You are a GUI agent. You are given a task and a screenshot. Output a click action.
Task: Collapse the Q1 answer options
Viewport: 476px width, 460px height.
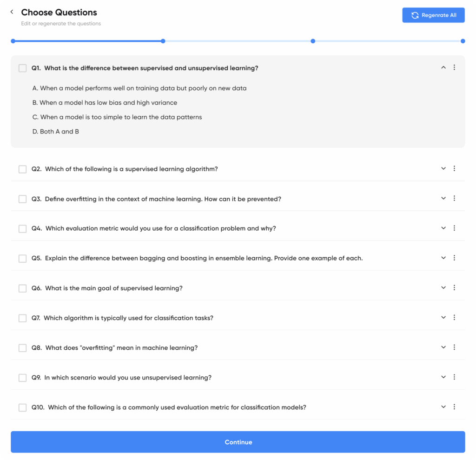click(x=443, y=67)
